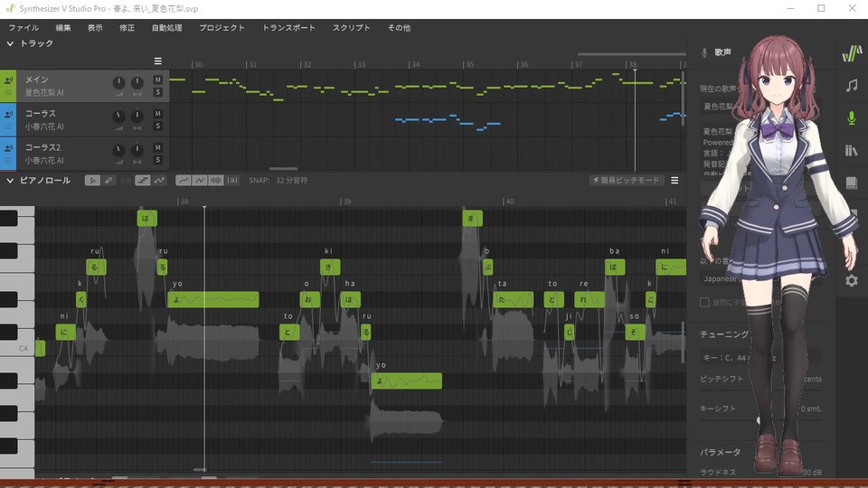Select the た note after measure 40

tap(514, 299)
